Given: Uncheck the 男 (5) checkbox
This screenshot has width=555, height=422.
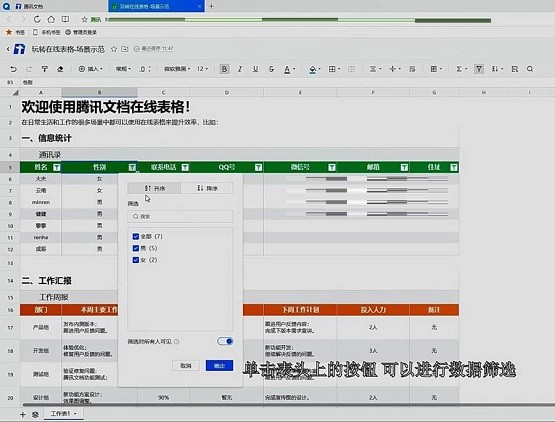Looking at the screenshot, I should click(x=136, y=248).
